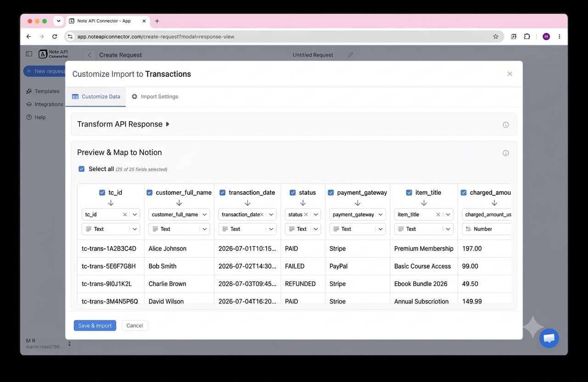Open user account three-dot menu
Image resolution: width=588 pixels, height=382 pixels.
tap(69, 343)
